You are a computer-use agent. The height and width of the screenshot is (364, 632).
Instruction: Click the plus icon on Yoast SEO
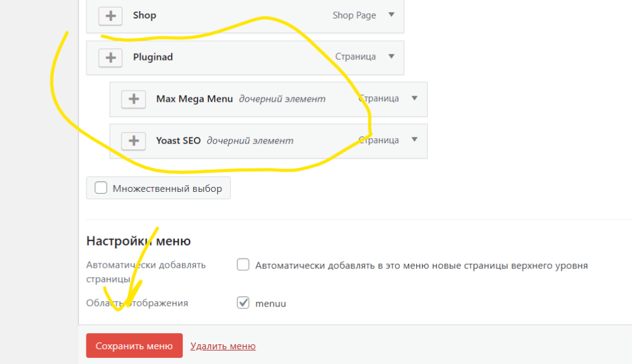[133, 141]
